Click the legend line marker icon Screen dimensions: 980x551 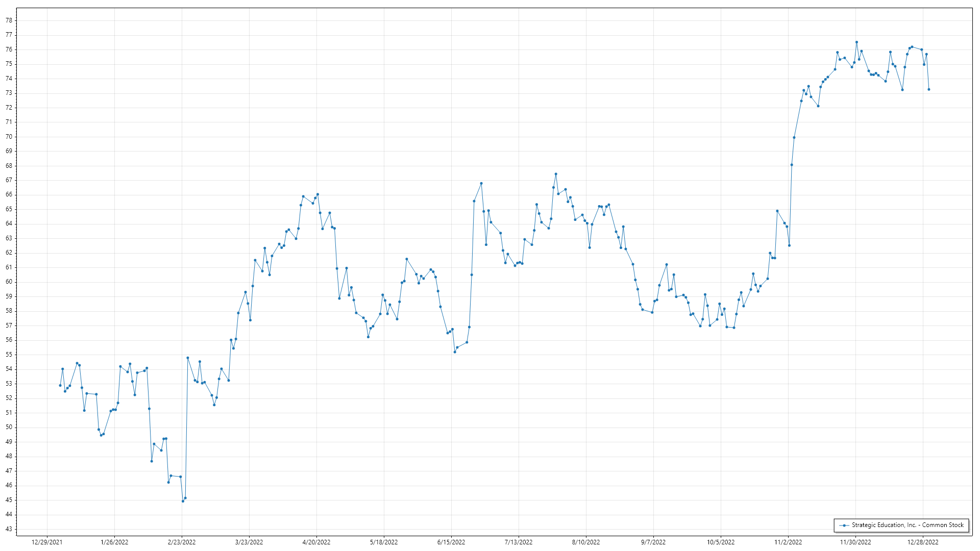point(844,525)
